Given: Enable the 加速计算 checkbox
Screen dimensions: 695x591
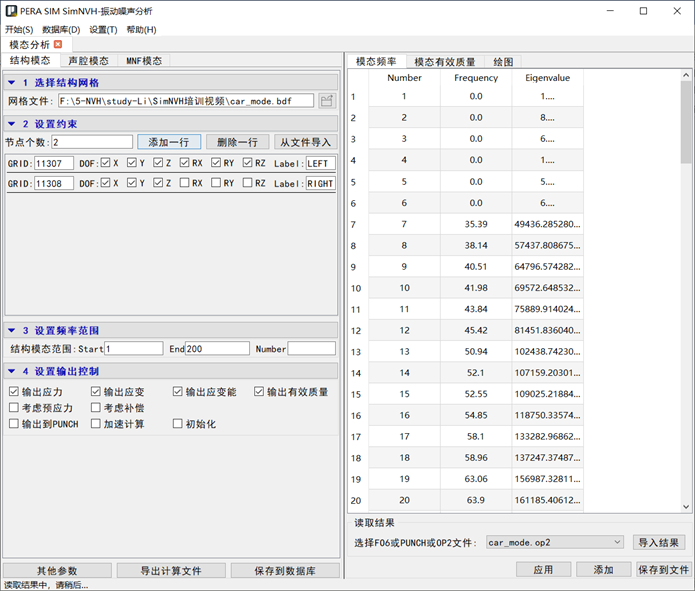Looking at the screenshot, I should tap(96, 424).
